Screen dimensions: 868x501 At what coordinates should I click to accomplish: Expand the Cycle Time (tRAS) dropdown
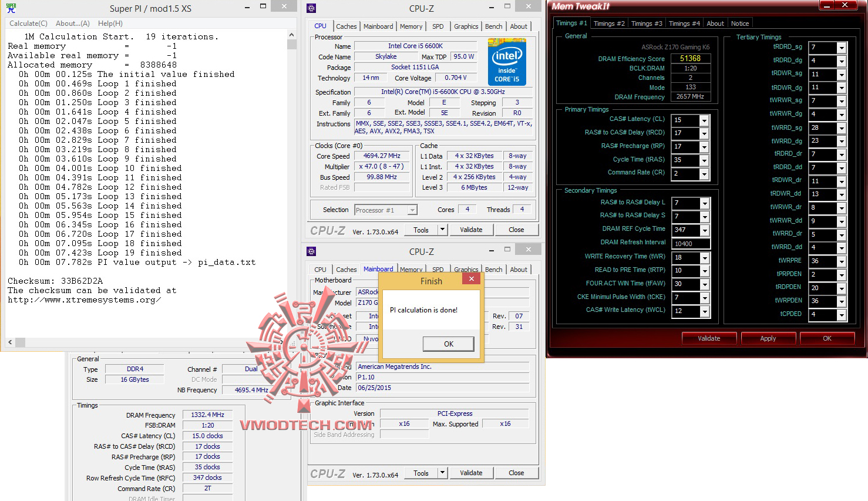pyautogui.click(x=704, y=160)
